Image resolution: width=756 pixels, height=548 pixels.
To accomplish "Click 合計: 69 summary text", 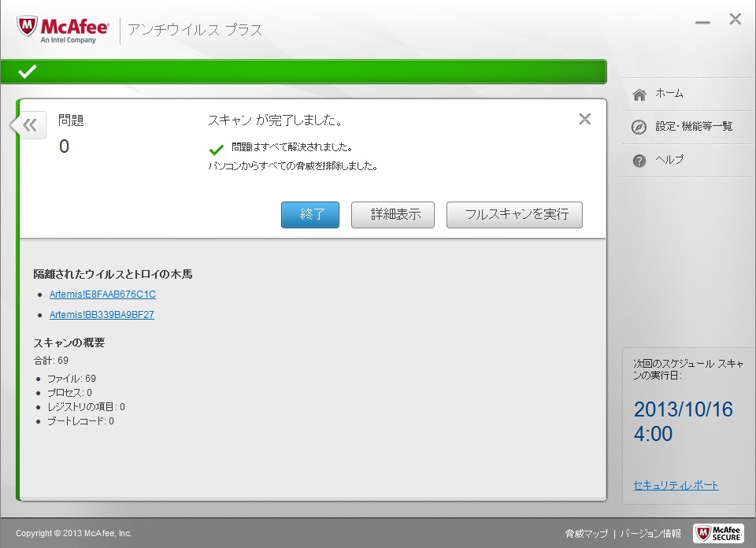I will pyautogui.click(x=50, y=361).
